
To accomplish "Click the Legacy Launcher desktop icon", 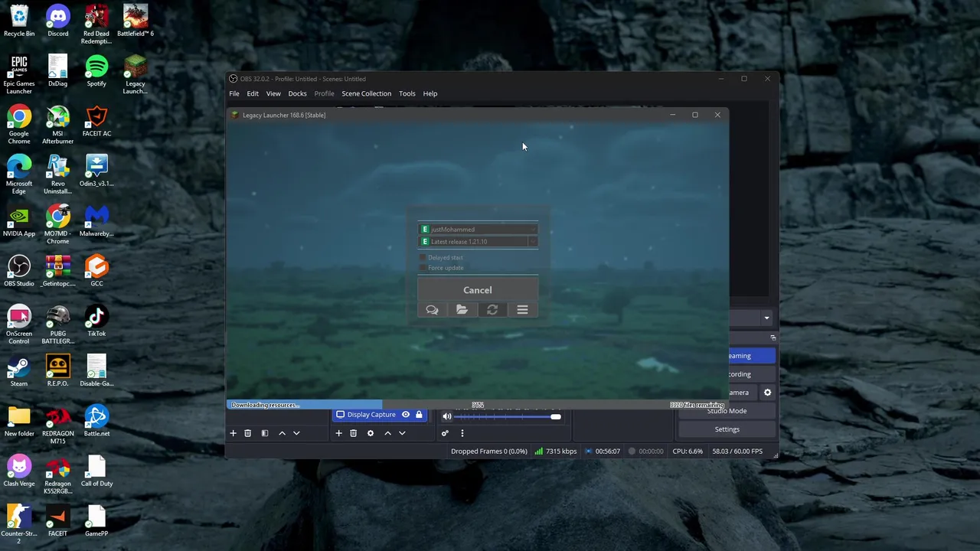I will pyautogui.click(x=135, y=74).
